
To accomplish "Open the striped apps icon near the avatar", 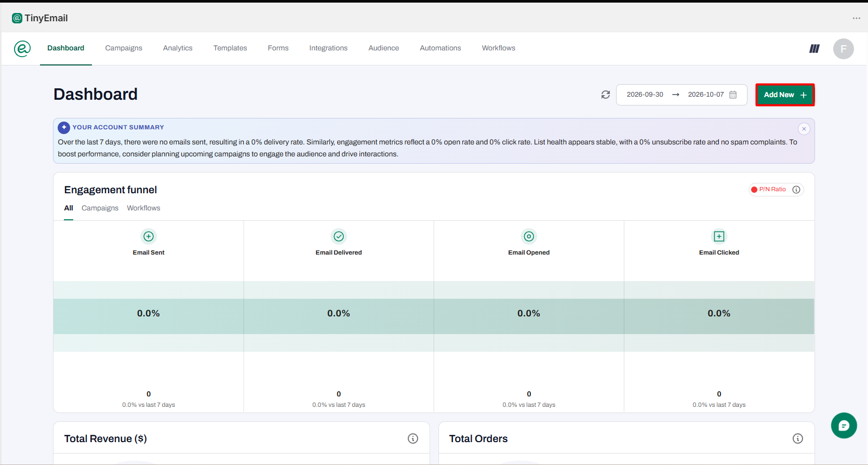I will [814, 48].
